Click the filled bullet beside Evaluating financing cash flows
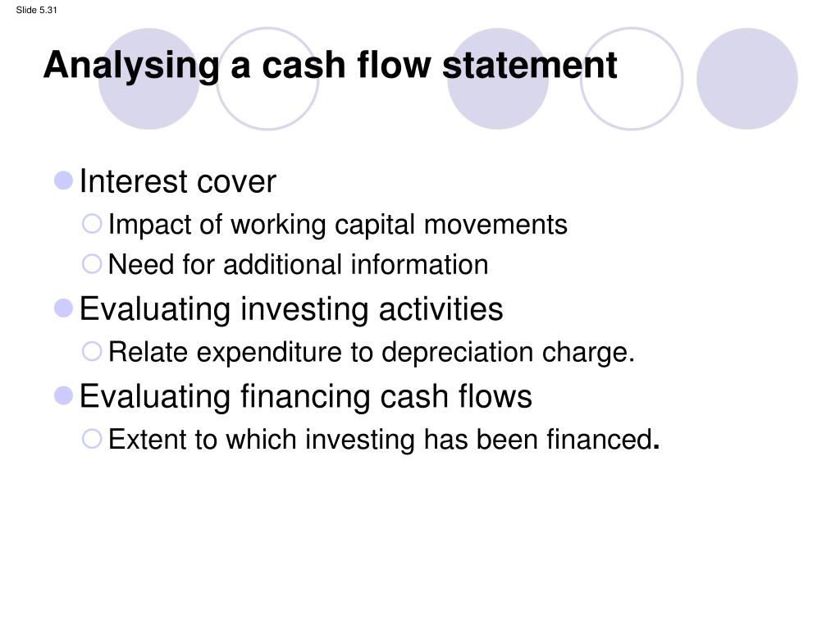Screen dimensions: 840x630 (x=64, y=396)
